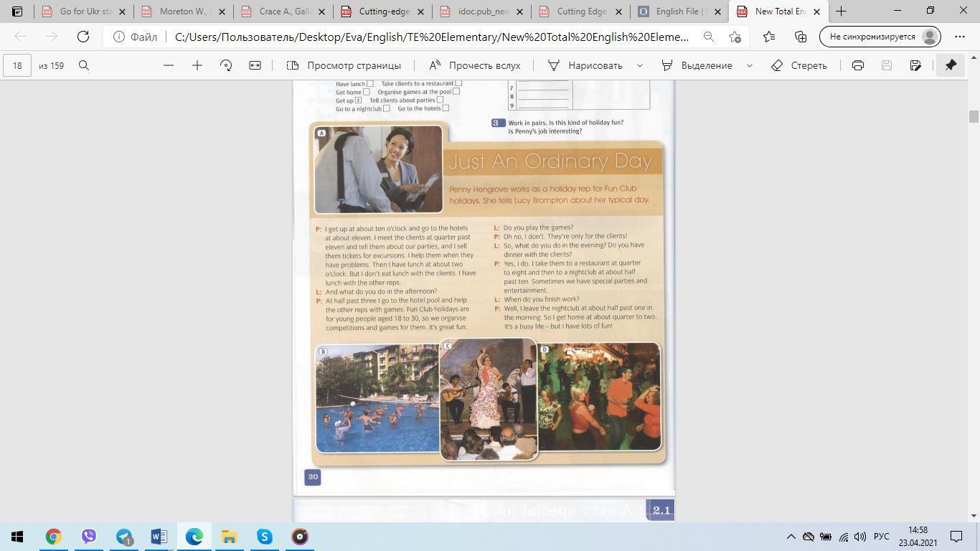Open the Favorites list icon
Viewport: 980px width, 551px height.
(769, 37)
